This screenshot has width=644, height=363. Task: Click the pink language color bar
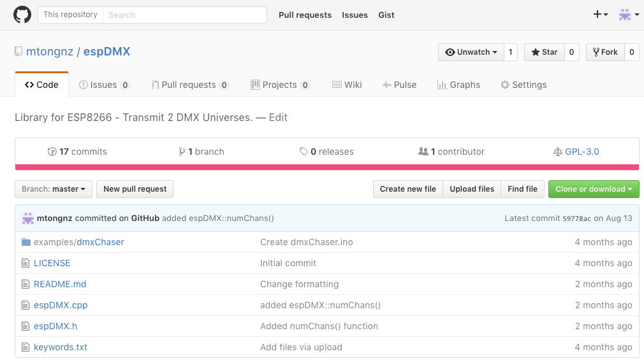pyautogui.click(x=326, y=167)
